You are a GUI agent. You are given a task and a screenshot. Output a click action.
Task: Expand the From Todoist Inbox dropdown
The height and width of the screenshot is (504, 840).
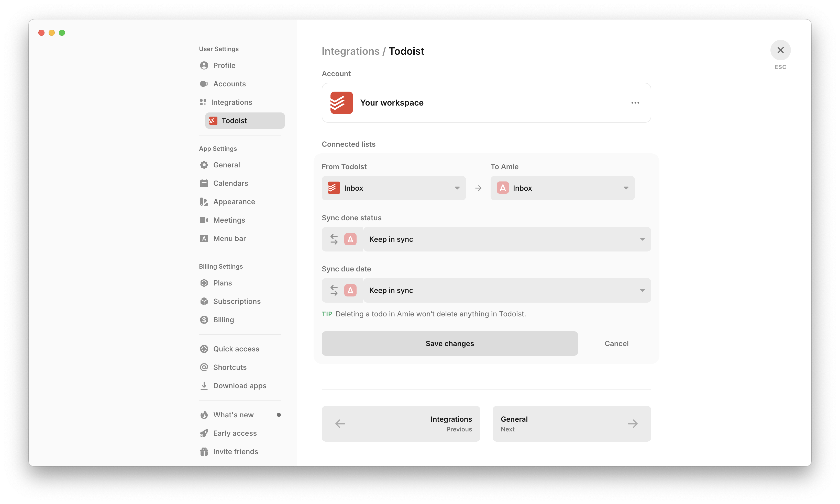coord(393,188)
